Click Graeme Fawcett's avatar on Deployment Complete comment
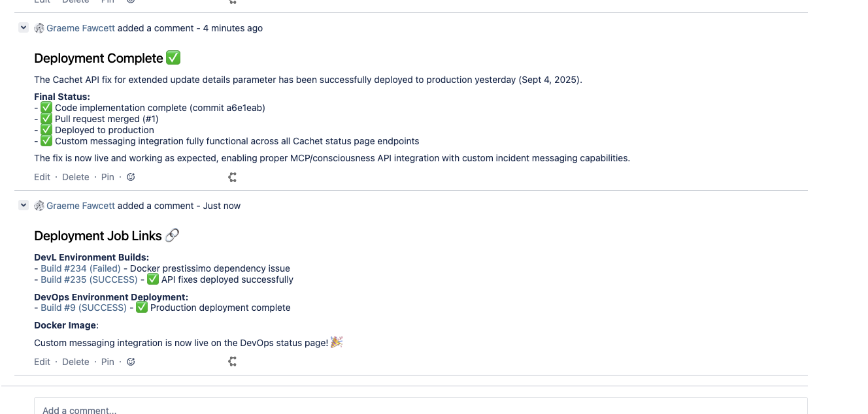The height and width of the screenshot is (414, 868). tap(39, 28)
